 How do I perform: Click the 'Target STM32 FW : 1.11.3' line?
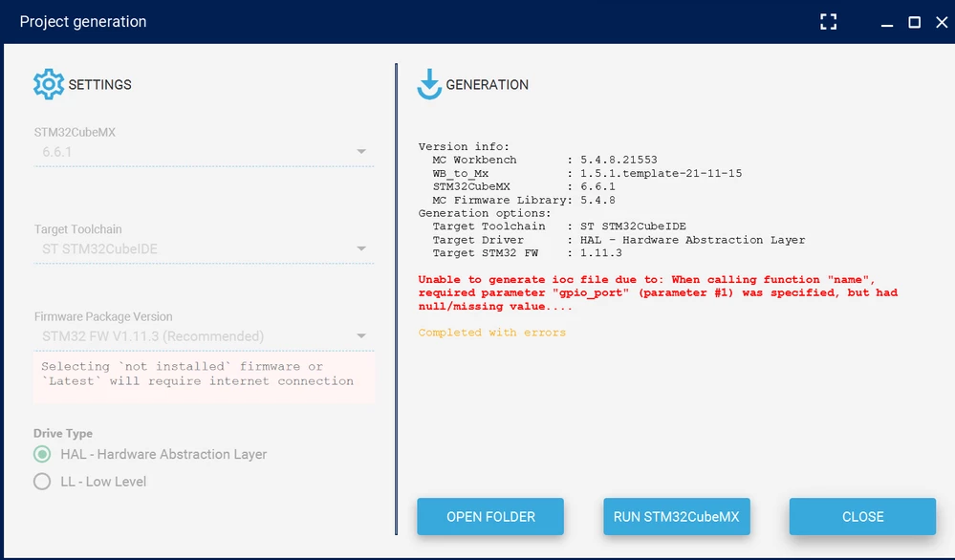(x=528, y=252)
